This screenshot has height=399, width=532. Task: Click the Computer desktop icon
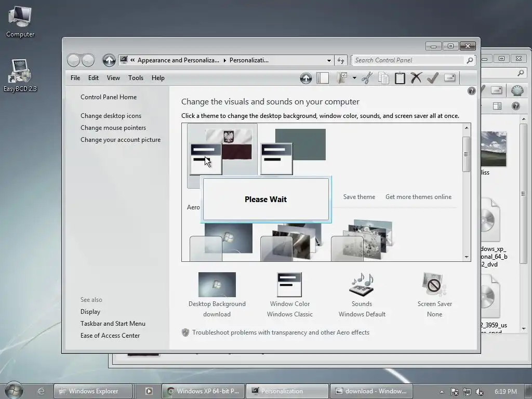pyautogui.click(x=20, y=21)
